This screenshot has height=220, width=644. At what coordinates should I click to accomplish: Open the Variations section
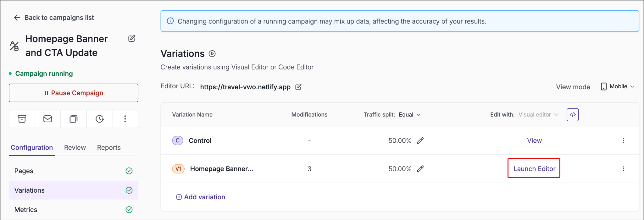point(74,190)
